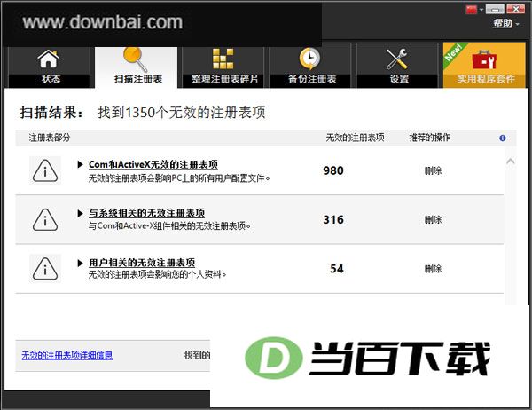Expand 用户相关的无效注册表项 arrow
The image size is (532, 410).
(x=80, y=263)
